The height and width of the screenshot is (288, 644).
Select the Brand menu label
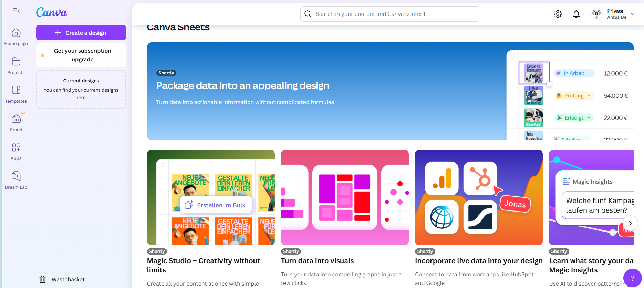pos(16,130)
